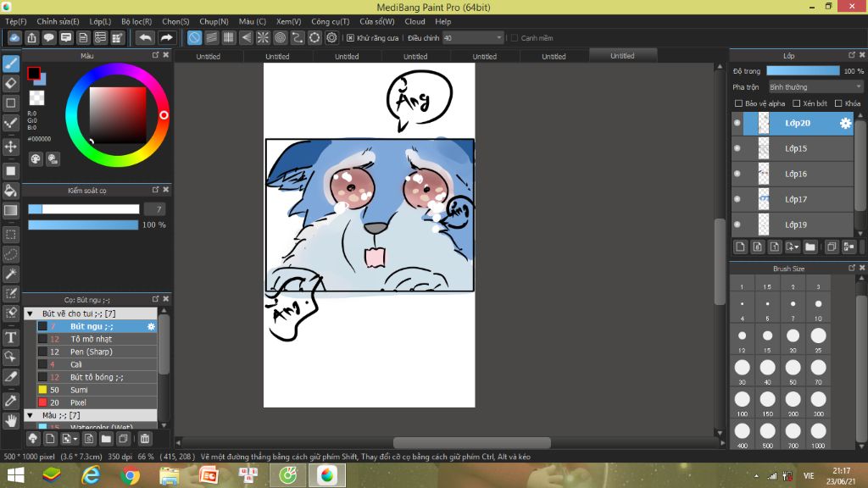This screenshot has width=868, height=488.
Task: Turn off snap with first snap icon
Action: [x=194, y=37]
